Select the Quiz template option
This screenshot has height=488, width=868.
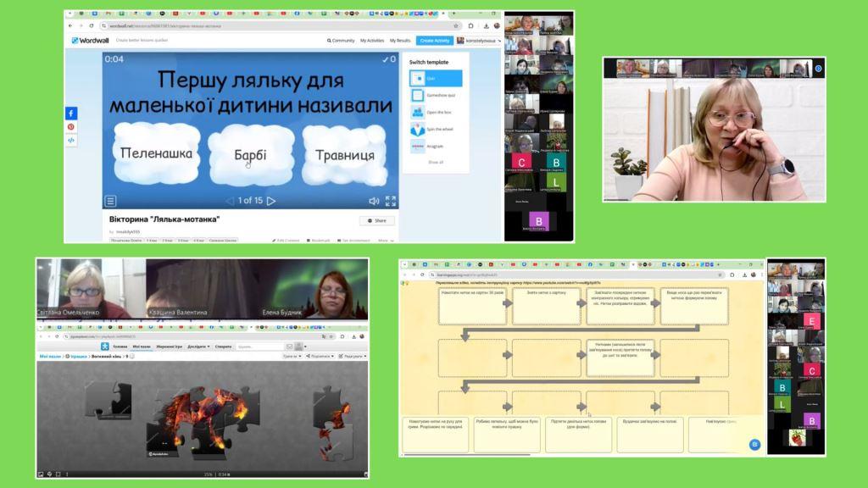436,78
